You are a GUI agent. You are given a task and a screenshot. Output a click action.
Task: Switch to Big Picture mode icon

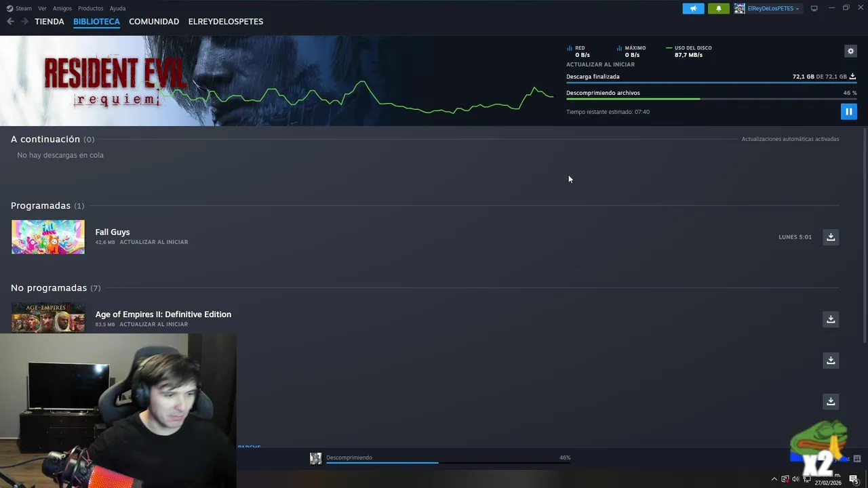point(814,8)
